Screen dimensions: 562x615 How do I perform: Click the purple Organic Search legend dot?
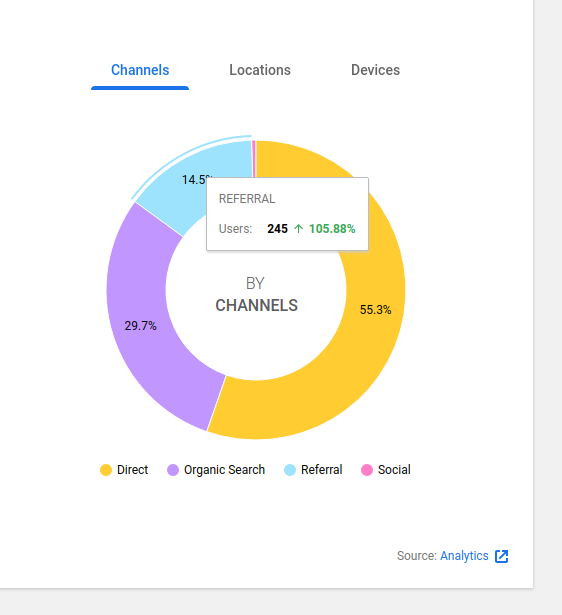173,470
